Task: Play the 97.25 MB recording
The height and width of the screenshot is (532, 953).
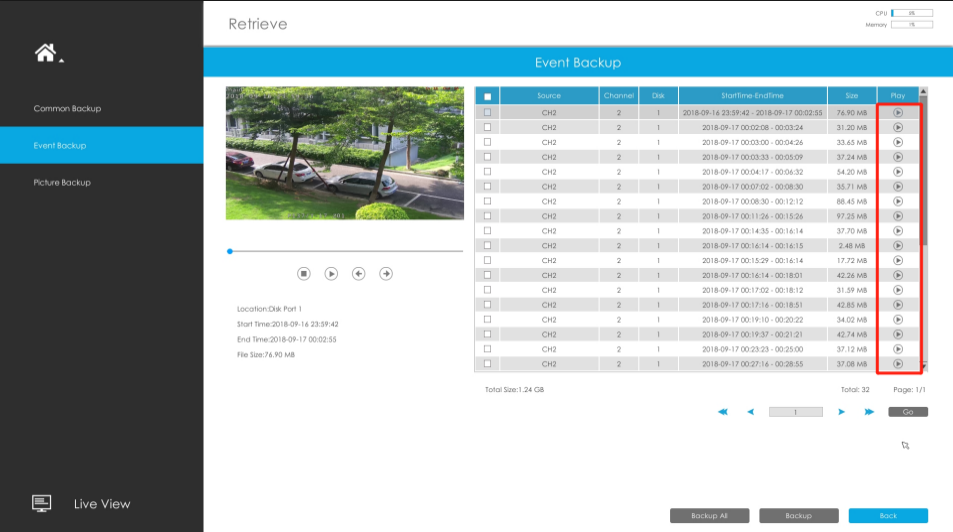Action: (x=898, y=216)
